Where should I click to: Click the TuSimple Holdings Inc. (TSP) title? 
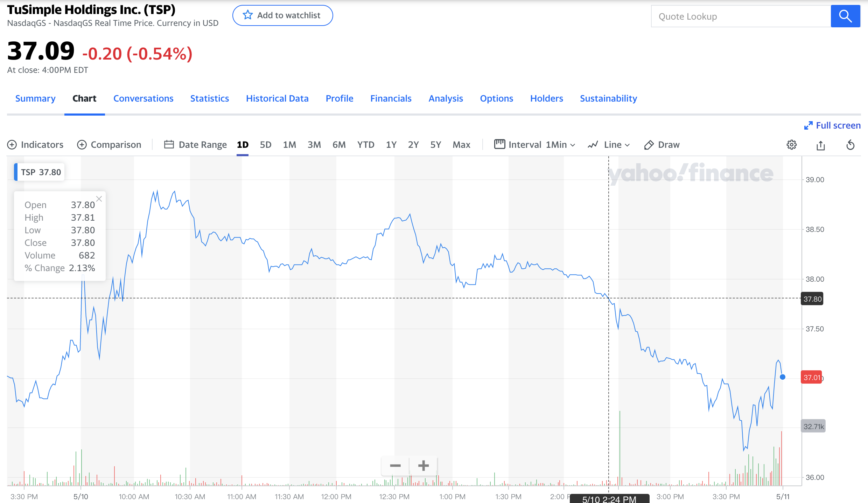click(91, 10)
